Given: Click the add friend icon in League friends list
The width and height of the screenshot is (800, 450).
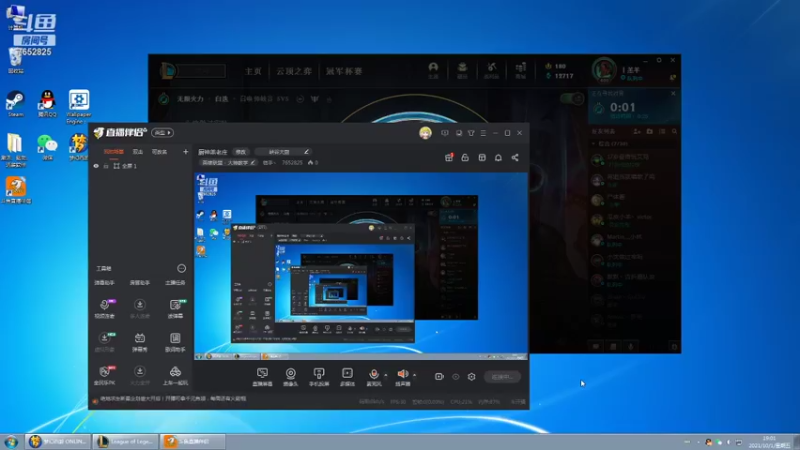Looking at the screenshot, I should [637, 132].
